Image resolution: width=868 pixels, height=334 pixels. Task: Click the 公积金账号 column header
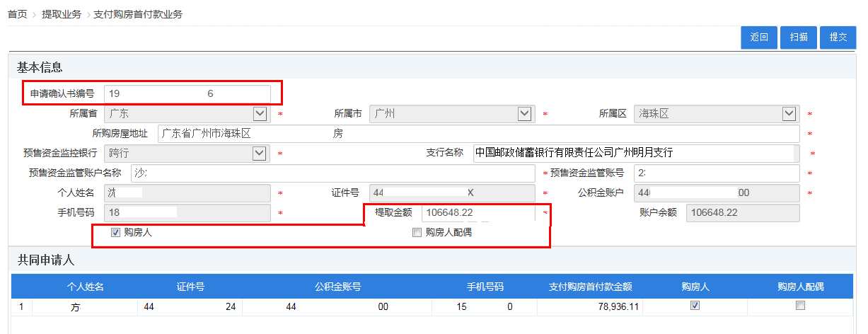tap(338, 287)
